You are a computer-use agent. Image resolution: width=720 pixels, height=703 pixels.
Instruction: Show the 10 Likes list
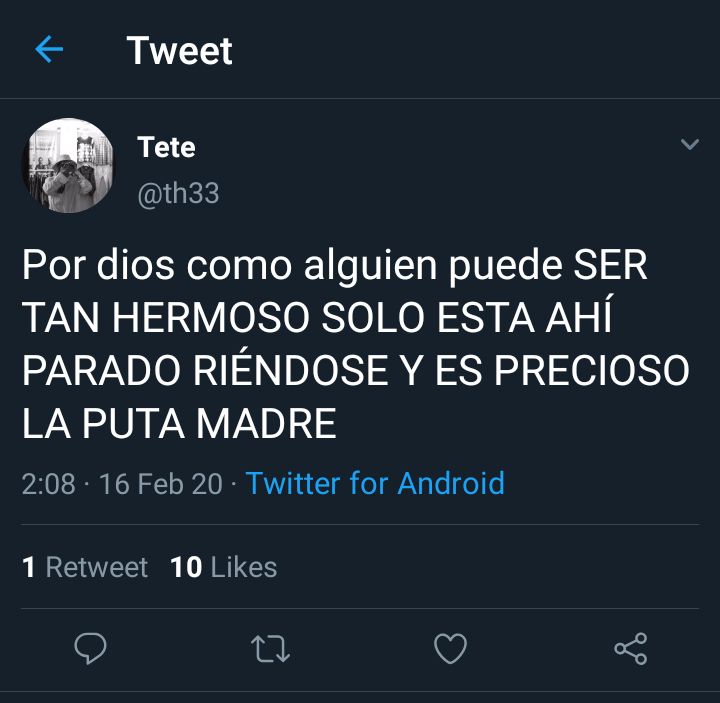click(x=224, y=567)
